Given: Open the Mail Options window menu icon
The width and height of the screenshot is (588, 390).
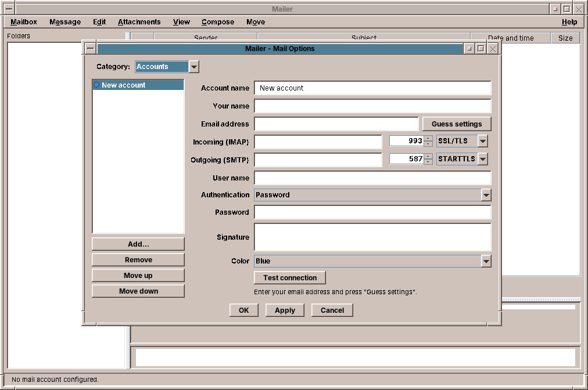Looking at the screenshot, I should click(90, 48).
